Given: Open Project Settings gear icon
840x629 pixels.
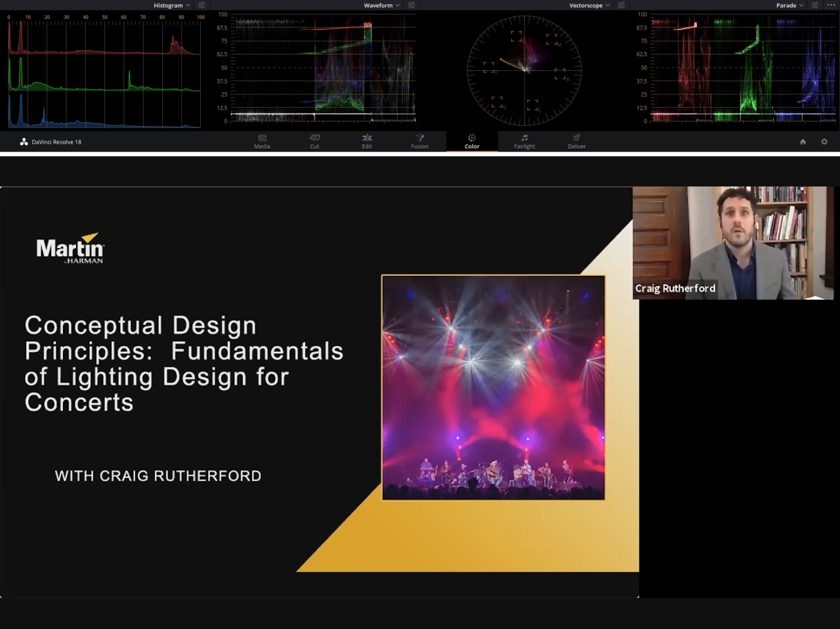Looking at the screenshot, I should point(824,142).
